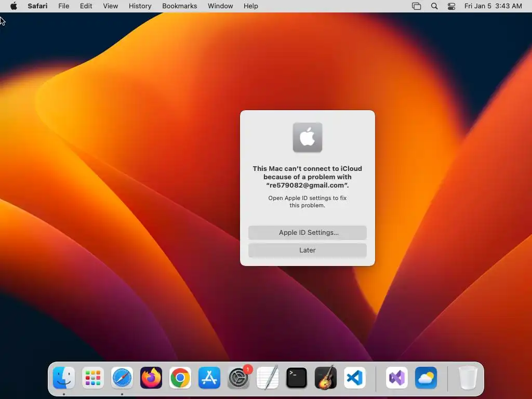532x399 pixels.
Task: Open the Bookmarks menu
Action: [x=179, y=6]
